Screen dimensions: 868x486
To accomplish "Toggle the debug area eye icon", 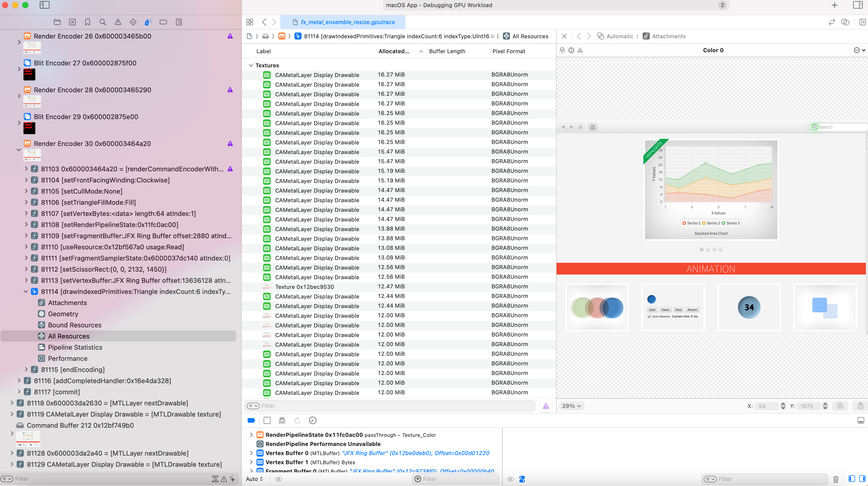I will (278, 479).
